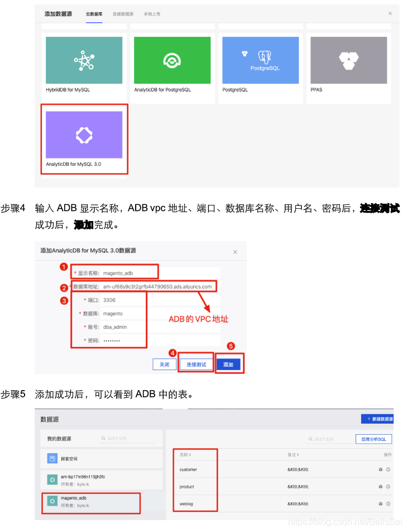Click the 密码 password field
Viewport: 407px width, 532px height.
[161, 341]
